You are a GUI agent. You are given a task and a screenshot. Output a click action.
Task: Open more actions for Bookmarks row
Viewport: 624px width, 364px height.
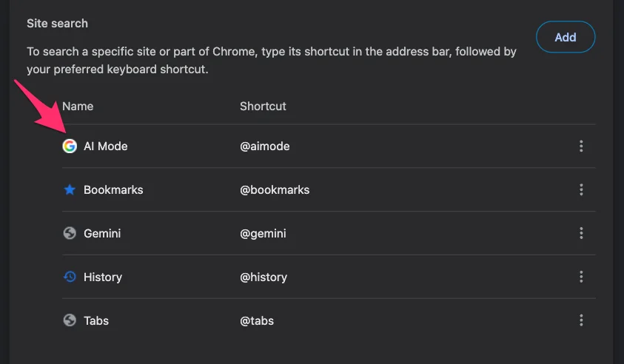point(581,189)
